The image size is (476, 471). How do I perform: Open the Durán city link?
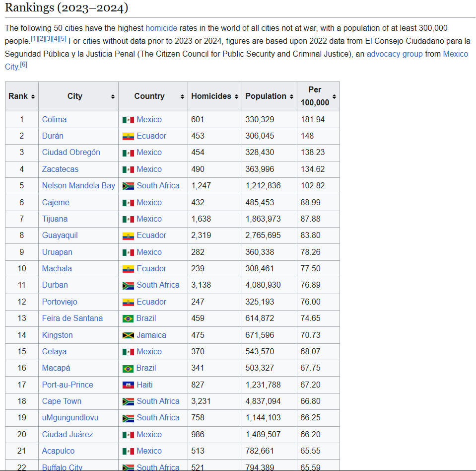(x=53, y=136)
